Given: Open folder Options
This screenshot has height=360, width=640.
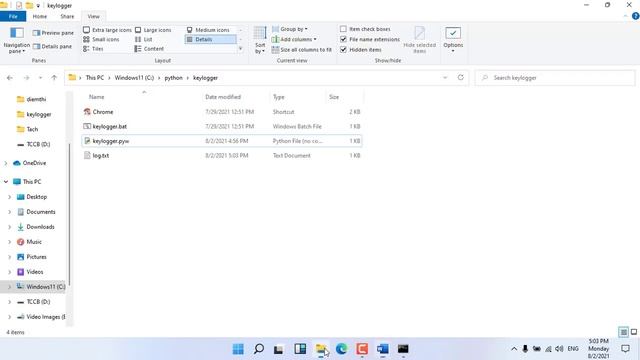Looking at the screenshot, I should coord(453,40).
